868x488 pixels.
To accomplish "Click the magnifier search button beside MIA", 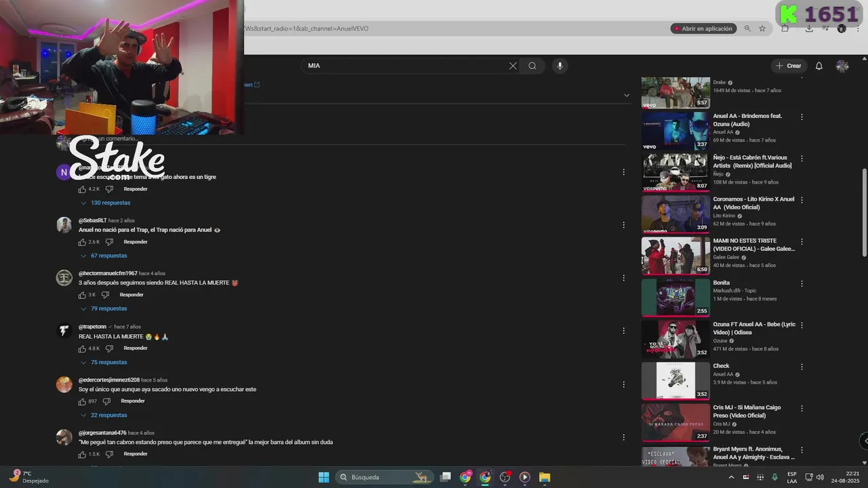I will point(532,66).
